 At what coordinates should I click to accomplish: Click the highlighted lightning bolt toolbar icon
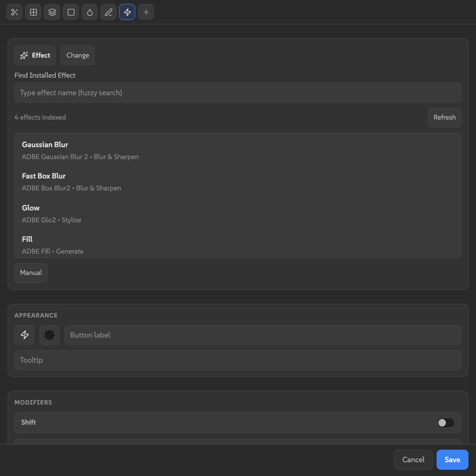pos(127,12)
